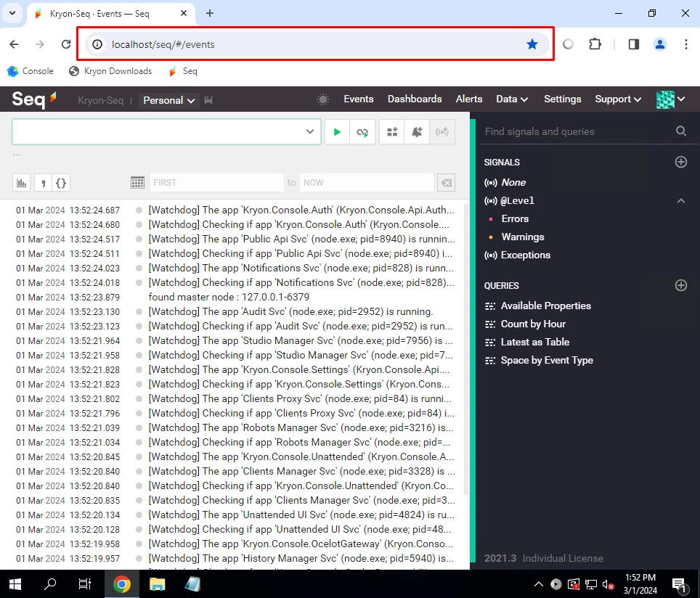This screenshot has width=700, height=598.
Task: Open Settings page
Action: (563, 99)
